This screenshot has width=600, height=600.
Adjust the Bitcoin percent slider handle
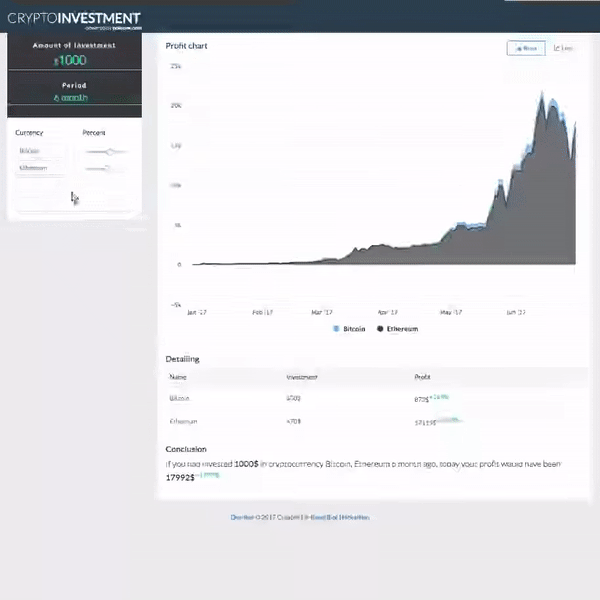[110, 152]
